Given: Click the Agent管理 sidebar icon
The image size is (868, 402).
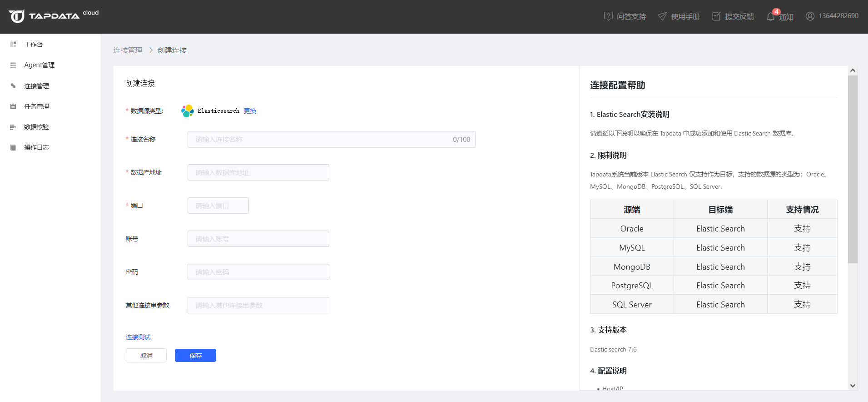Looking at the screenshot, I should (x=13, y=65).
